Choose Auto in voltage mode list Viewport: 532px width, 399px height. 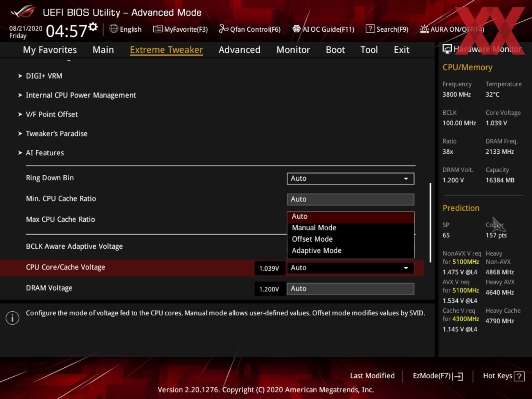click(x=350, y=217)
